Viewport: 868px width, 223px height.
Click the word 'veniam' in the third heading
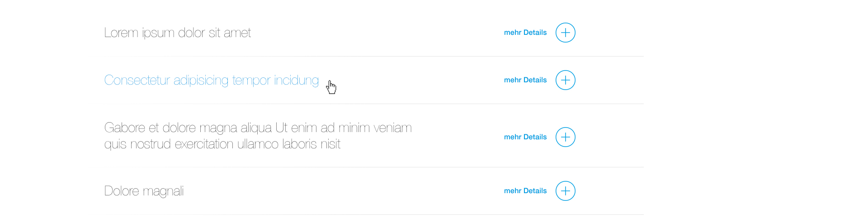393,128
